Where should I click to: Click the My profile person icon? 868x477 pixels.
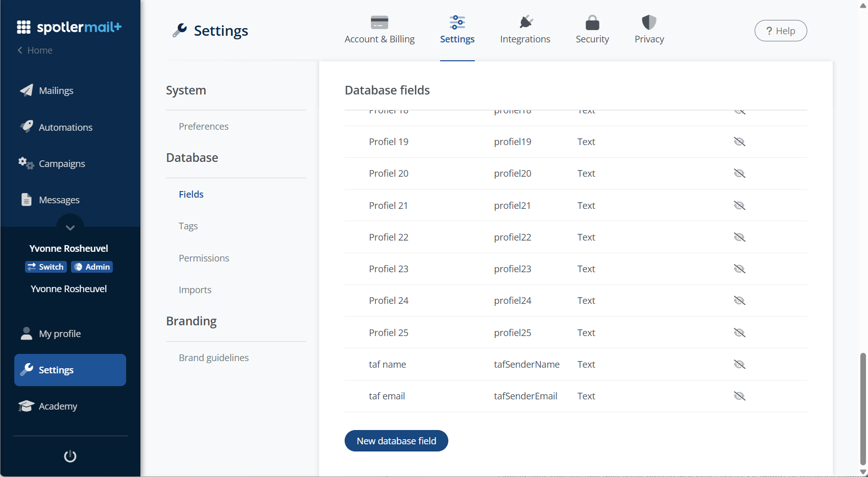pyautogui.click(x=26, y=333)
